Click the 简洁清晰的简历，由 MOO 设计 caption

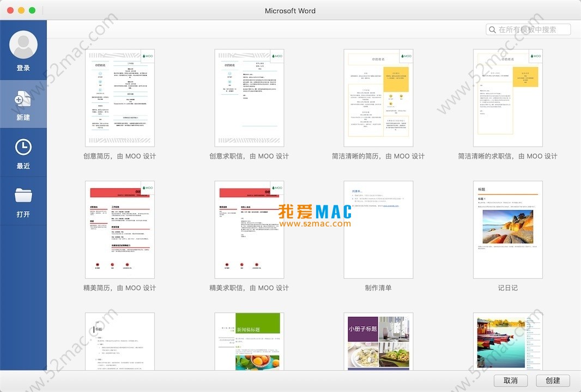pyautogui.click(x=378, y=156)
